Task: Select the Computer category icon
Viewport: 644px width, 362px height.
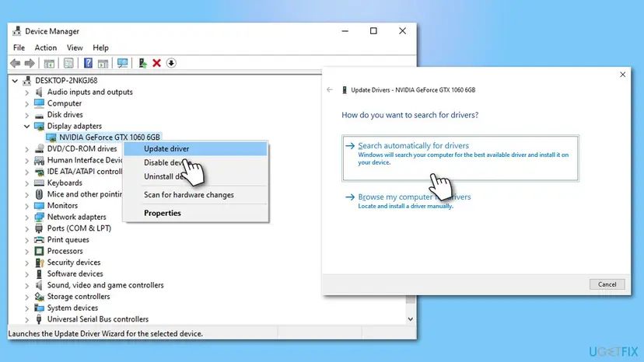Action: pyautogui.click(x=39, y=103)
